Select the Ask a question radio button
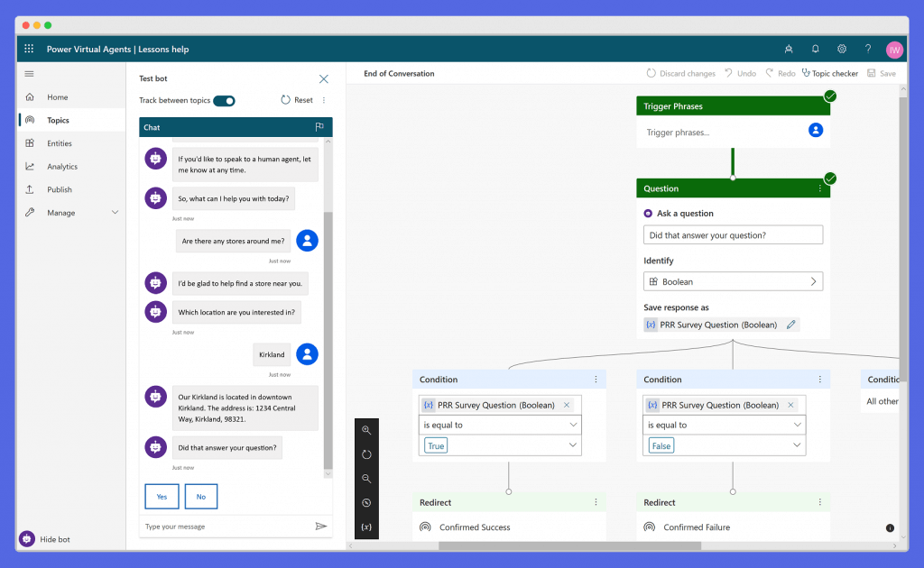This screenshot has width=924, height=568. [648, 214]
